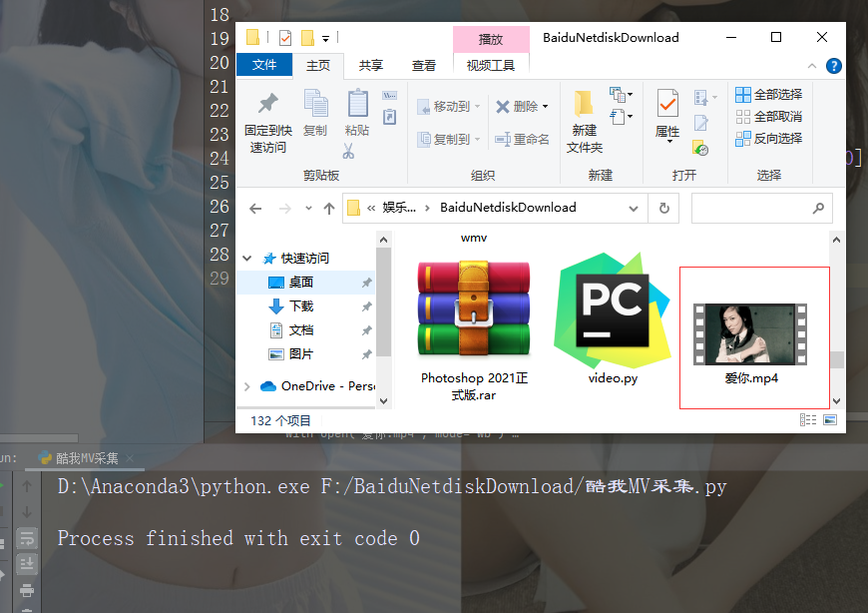Collapse the 快速访问 tree node
Image resolution: width=868 pixels, height=613 pixels.
tap(247, 259)
